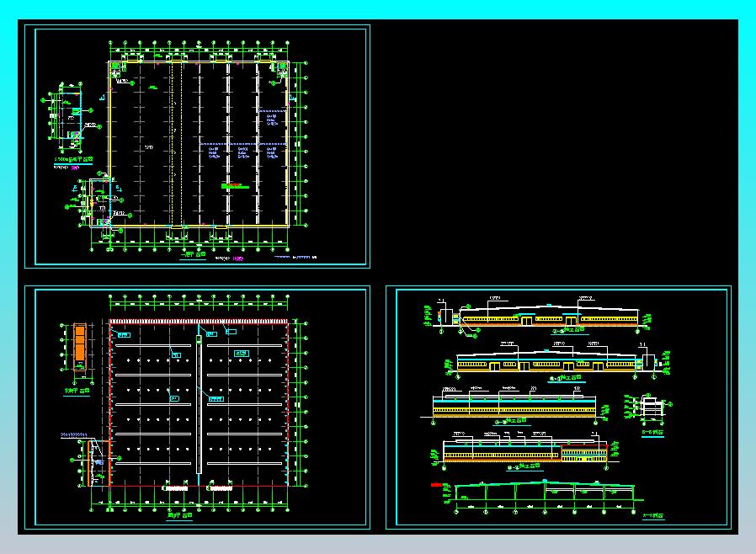Select the side elevation with cyan roof band

[x=514, y=405]
